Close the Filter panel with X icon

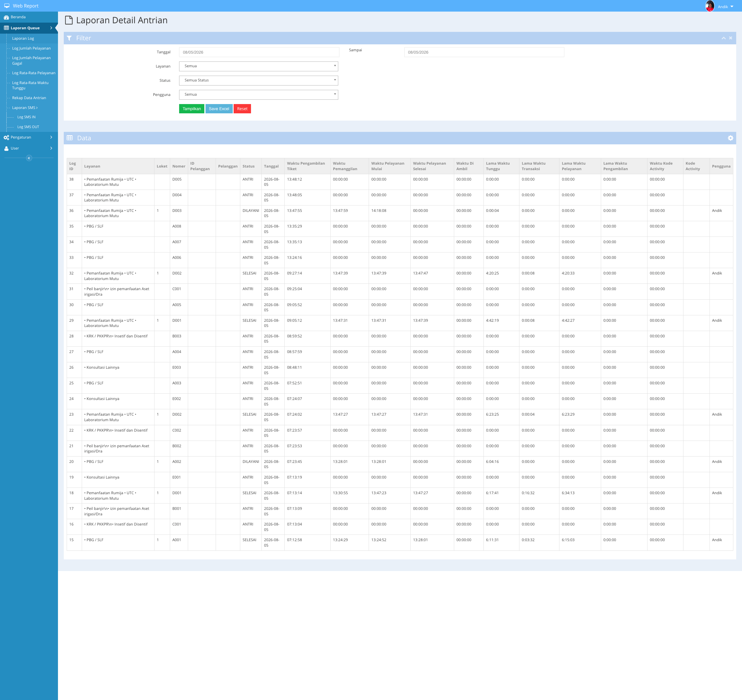click(730, 38)
